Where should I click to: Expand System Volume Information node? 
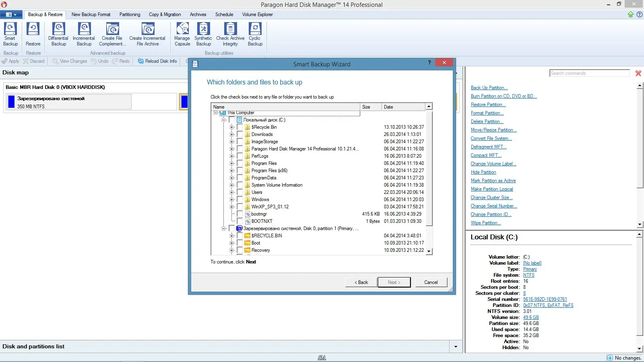[231, 185]
